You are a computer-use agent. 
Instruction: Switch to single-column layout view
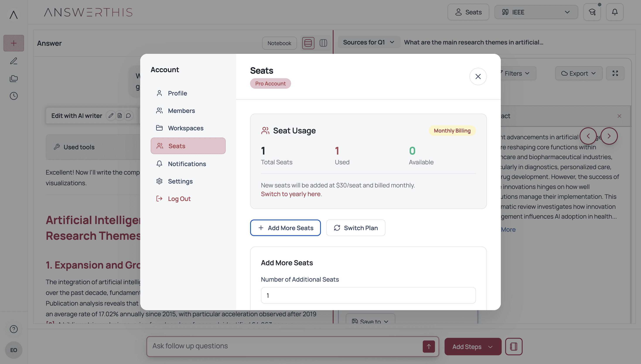308,43
